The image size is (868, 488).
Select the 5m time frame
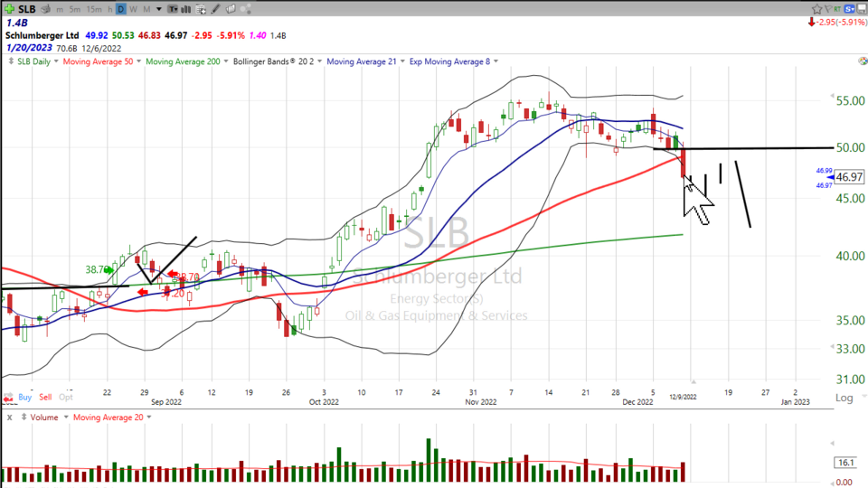pyautogui.click(x=75, y=9)
